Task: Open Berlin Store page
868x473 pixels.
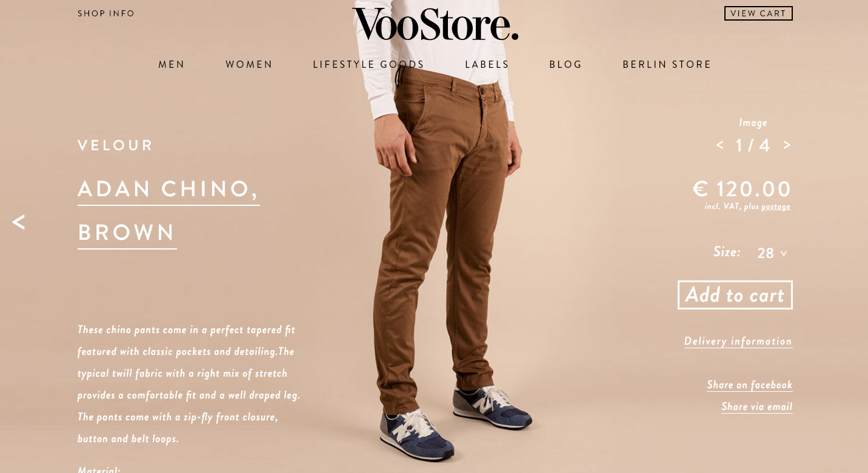Action: [x=667, y=64]
